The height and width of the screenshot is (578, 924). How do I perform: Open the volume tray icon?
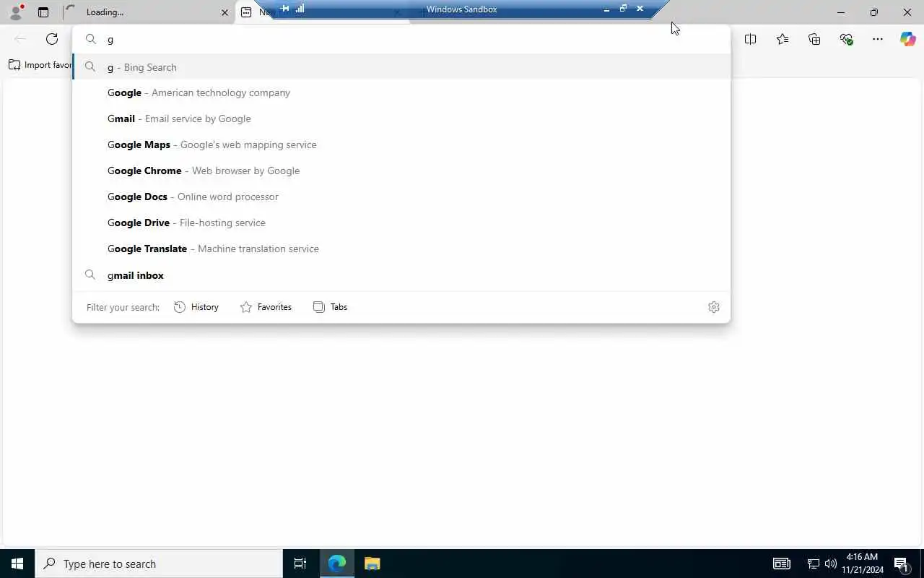pos(830,564)
